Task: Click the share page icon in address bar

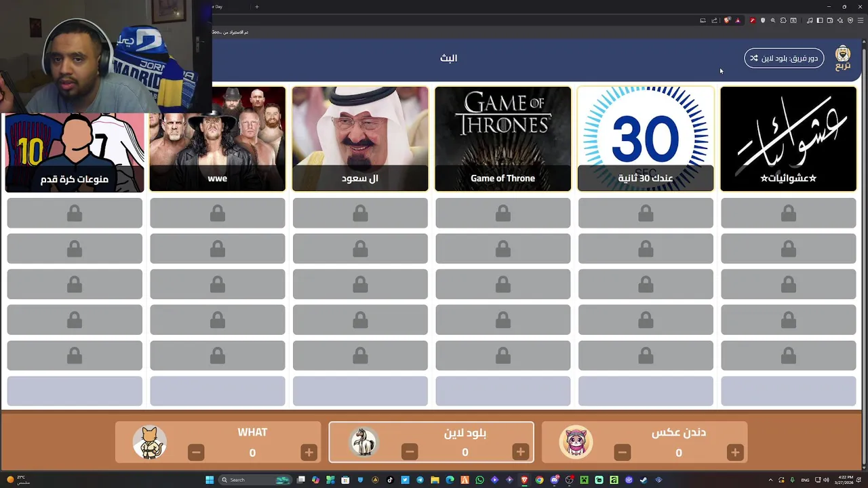Action: [714, 20]
